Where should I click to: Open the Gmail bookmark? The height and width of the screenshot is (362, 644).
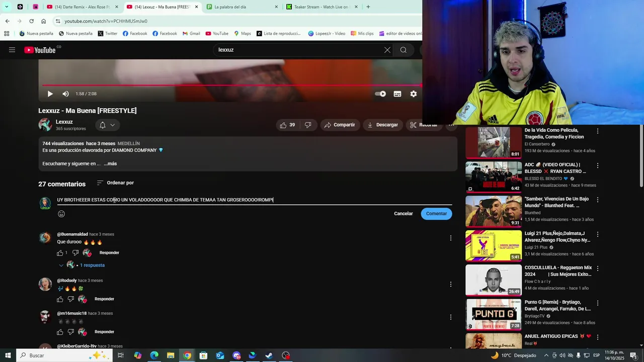click(x=191, y=34)
